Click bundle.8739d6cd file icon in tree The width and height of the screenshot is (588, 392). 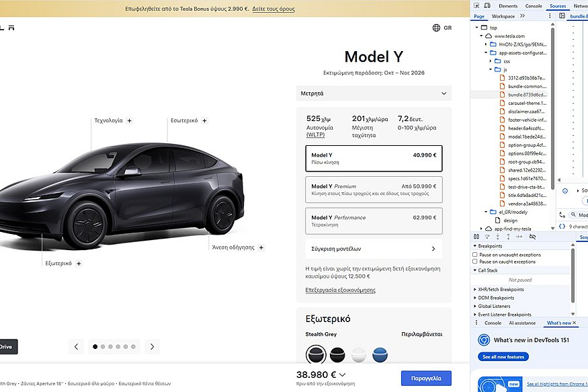pyautogui.click(x=502, y=95)
